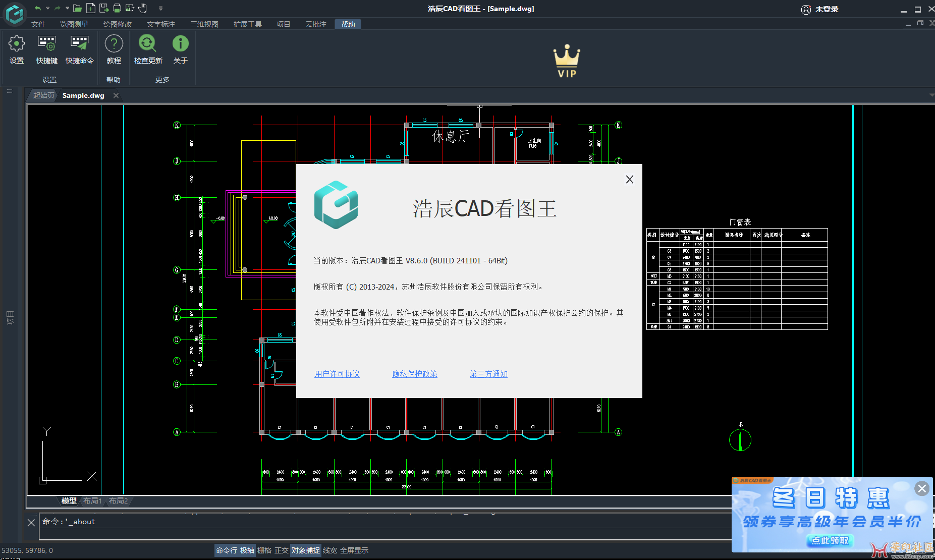
Task: Toggle 线宽 lineweight display
Action: tap(330, 550)
